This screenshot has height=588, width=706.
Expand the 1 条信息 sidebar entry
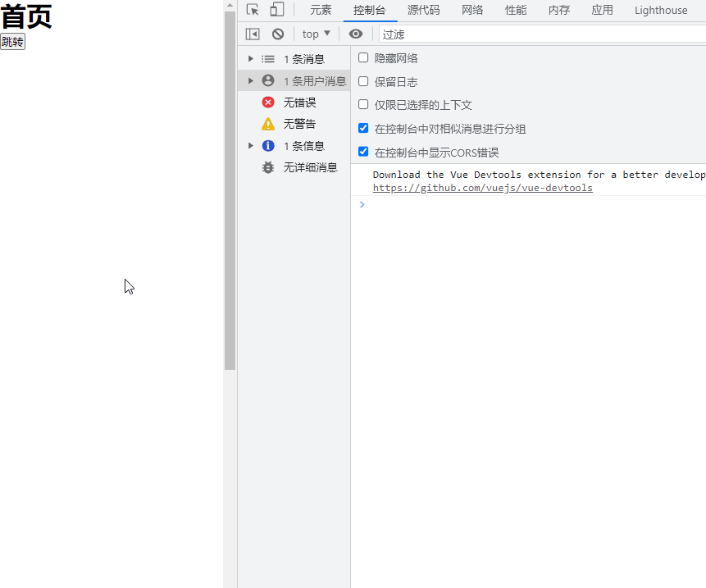click(x=250, y=145)
